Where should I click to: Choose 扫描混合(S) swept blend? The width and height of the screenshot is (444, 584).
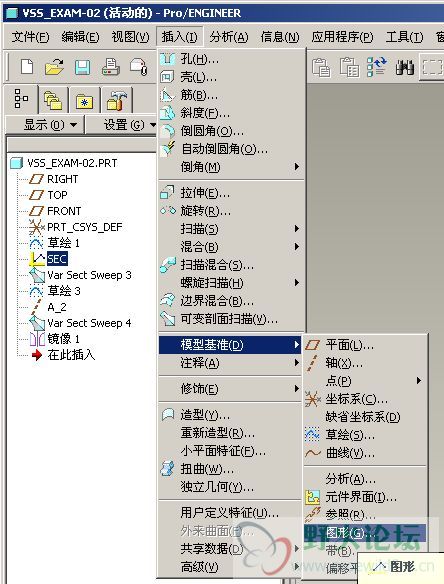pos(232,265)
